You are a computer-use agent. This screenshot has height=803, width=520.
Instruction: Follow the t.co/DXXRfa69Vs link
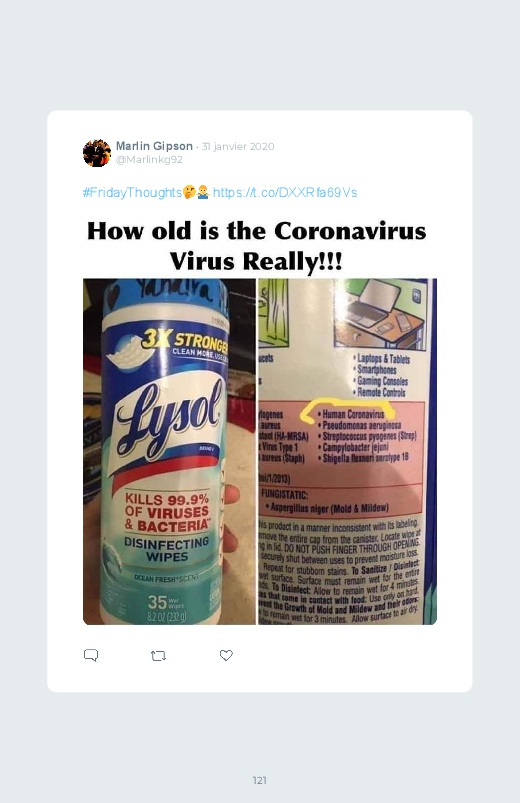point(285,193)
